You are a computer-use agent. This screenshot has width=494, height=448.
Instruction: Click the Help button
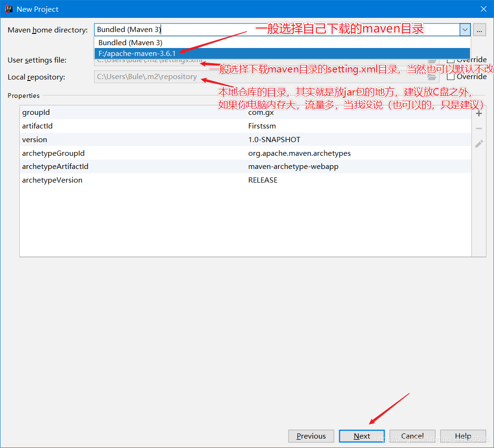(x=463, y=436)
